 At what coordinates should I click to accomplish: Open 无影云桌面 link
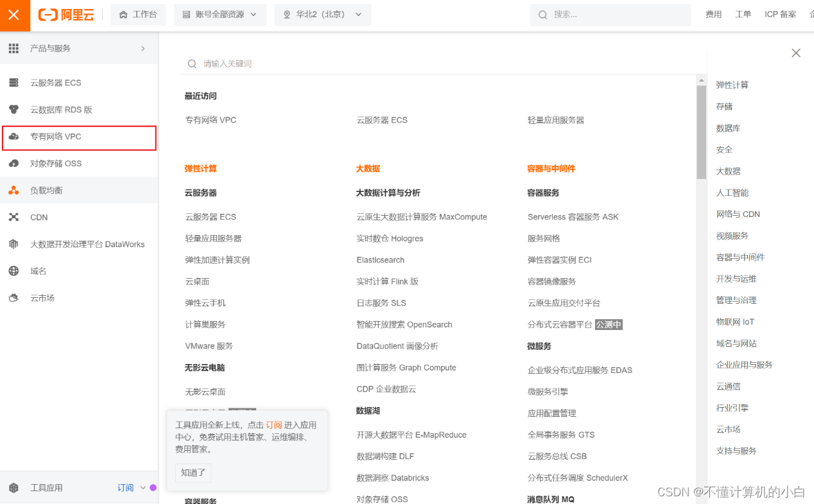click(x=205, y=392)
